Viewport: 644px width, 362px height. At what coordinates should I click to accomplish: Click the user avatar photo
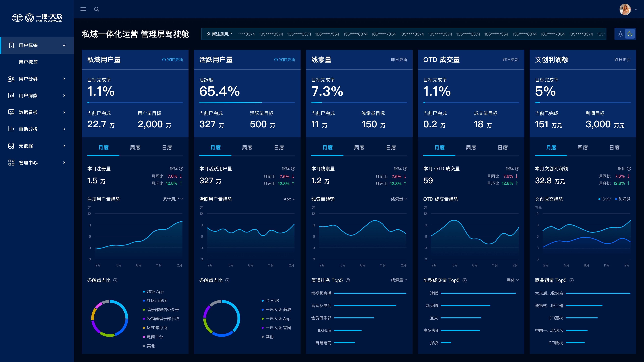pyautogui.click(x=625, y=9)
